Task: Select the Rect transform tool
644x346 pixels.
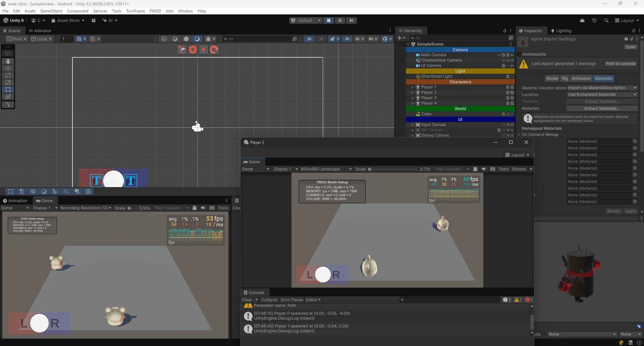Action: click(x=8, y=90)
